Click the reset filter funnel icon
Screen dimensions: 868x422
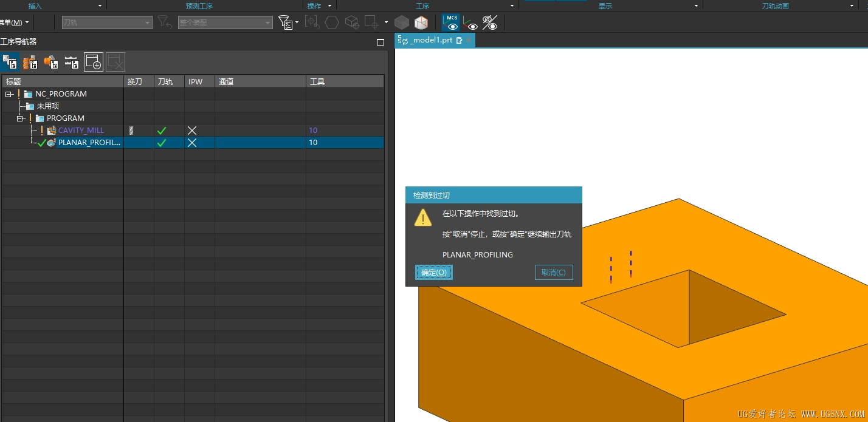pos(165,22)
